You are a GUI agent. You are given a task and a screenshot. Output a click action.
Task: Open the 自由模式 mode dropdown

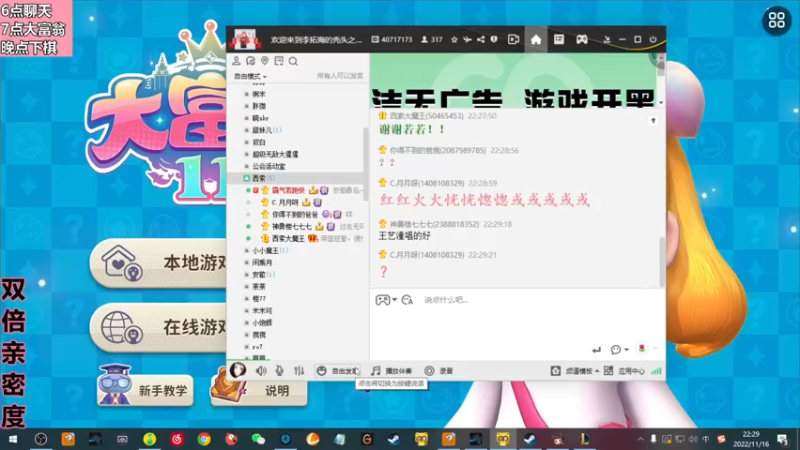[x=251, y=76]
